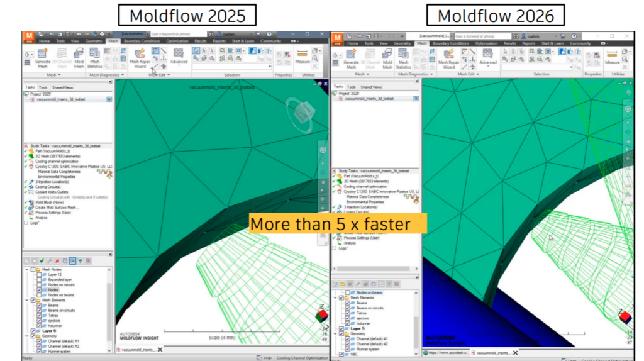Click the Measure tool in Moldflow 2026
The width and height of the screenshot is (644, 361).
pos(612,57)
